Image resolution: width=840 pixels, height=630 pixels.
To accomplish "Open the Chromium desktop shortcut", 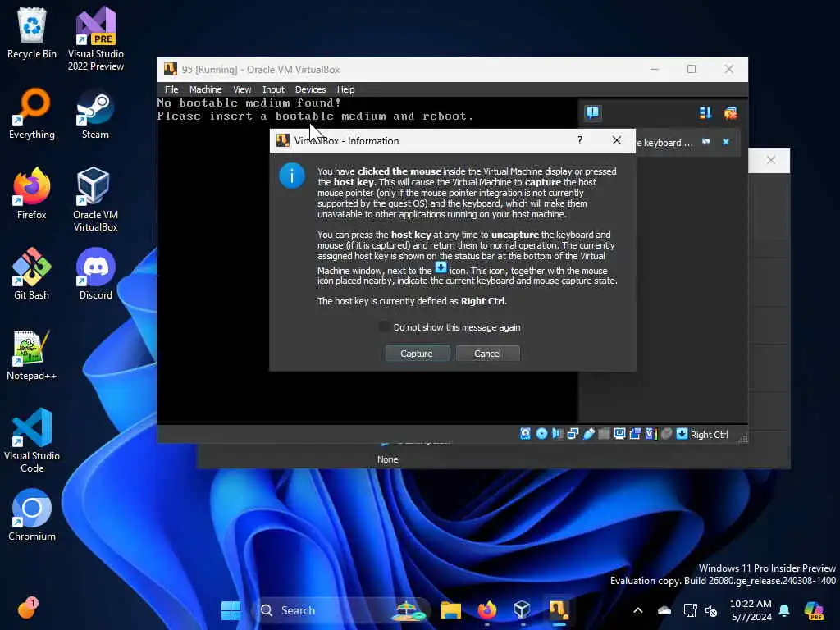I will coord(32,515).
